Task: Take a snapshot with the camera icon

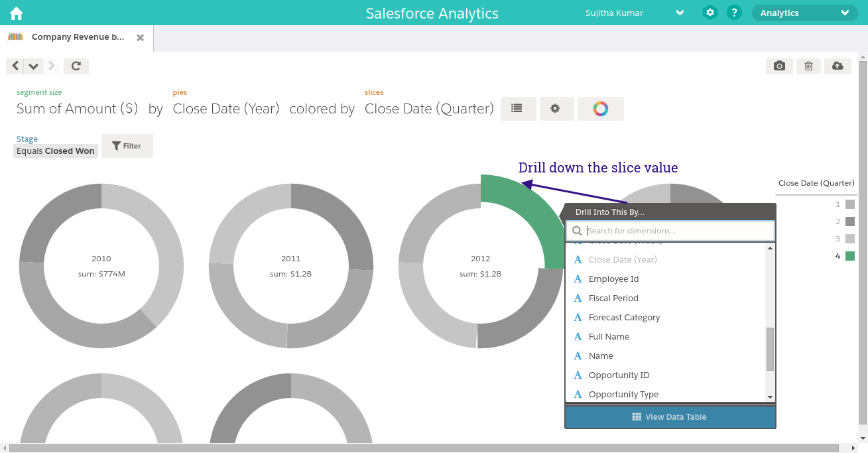Action: tap(779, 66)
